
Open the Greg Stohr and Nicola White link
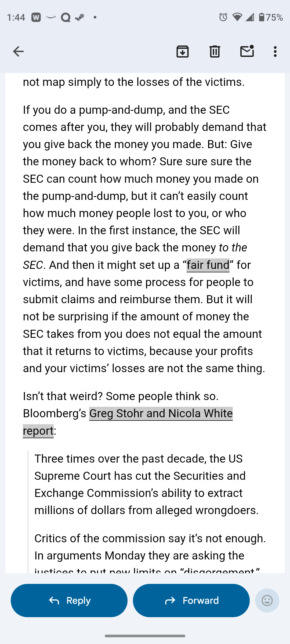pyautogui.click(x=161, y=414)
